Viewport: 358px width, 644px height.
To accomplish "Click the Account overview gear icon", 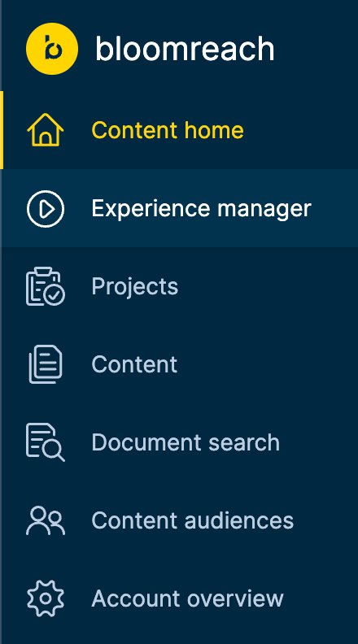I will [x=46, y=598].
